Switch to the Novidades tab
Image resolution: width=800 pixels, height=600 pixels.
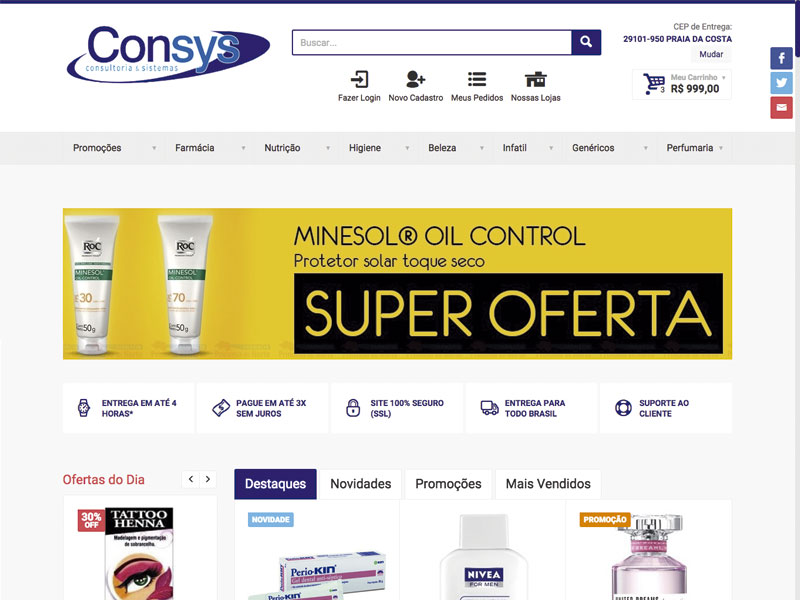[x=361, y=484]
